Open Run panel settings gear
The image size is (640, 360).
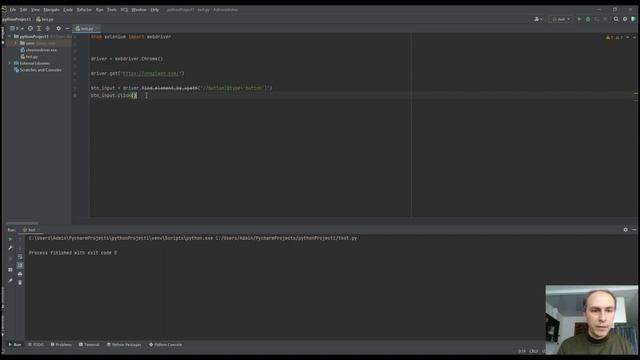625,230
